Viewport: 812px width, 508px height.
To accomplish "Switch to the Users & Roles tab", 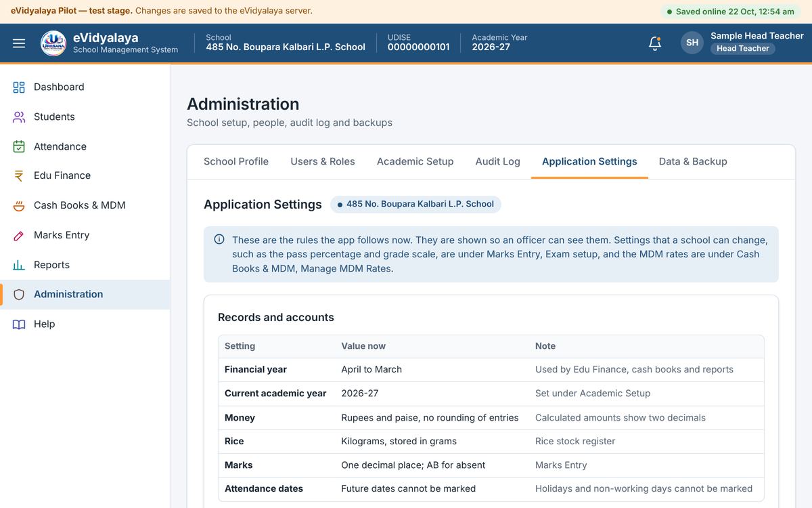I will pyautogui.click(x=323, y=161).
